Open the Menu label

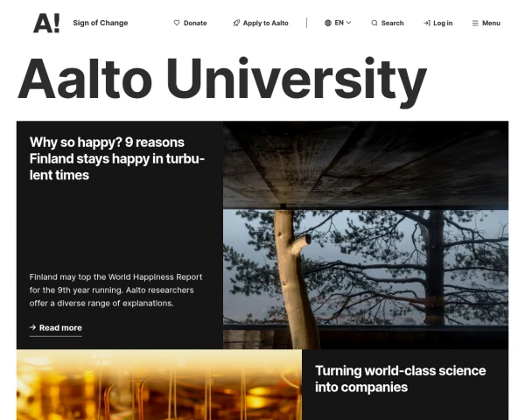(x=491, y=23)
